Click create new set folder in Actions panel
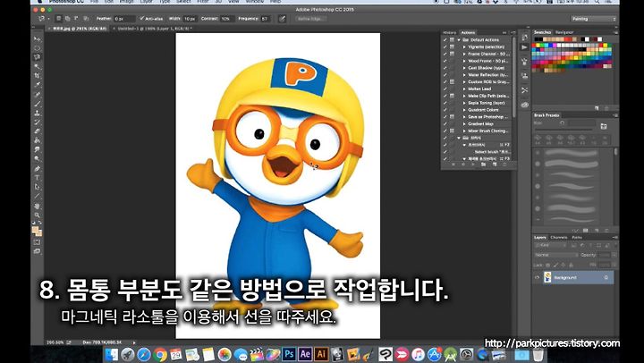644x363 pixels. 483,165
